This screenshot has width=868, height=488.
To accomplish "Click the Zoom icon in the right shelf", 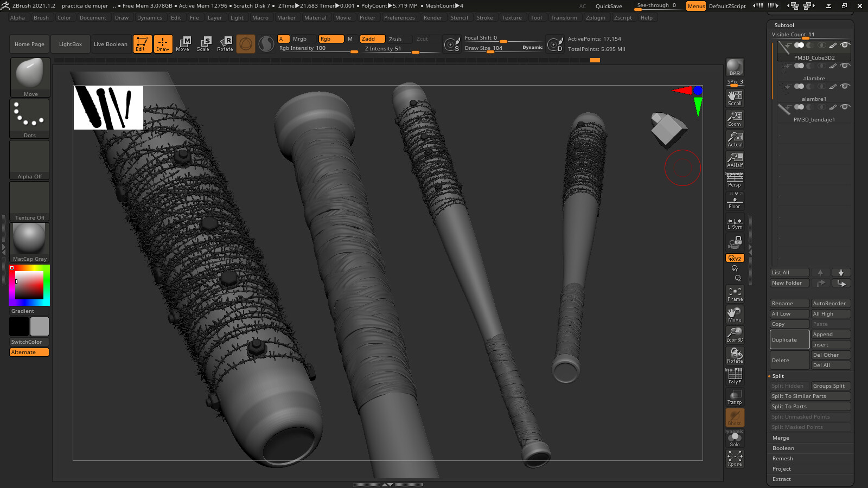I will [x=735, y=119].
